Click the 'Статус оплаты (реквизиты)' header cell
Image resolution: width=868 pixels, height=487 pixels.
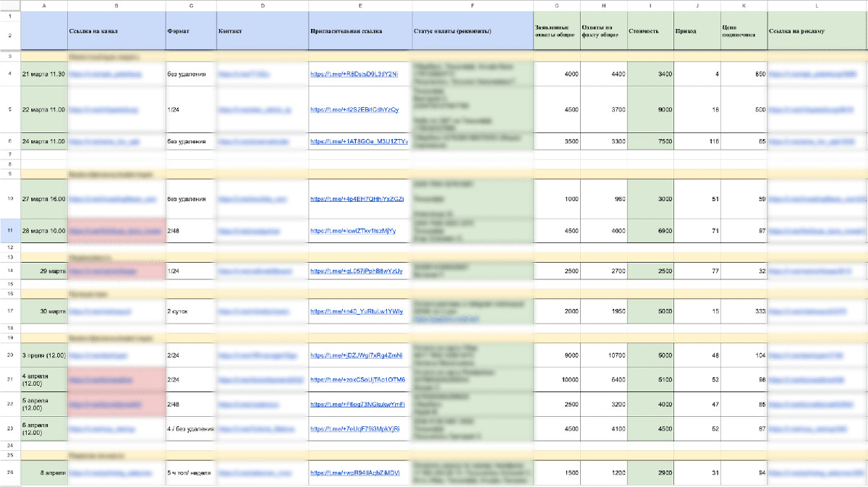[x=472, y=32]
